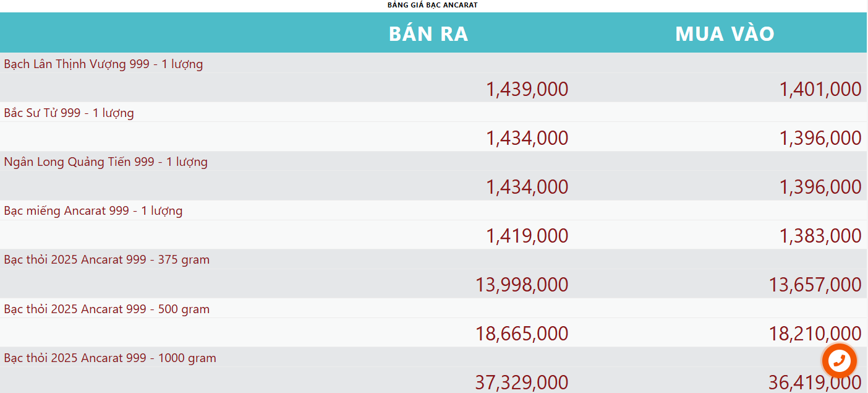This screenshot has height=393, width=868.
Task: Click the orange phone call button
Action: tap(839, 360)
